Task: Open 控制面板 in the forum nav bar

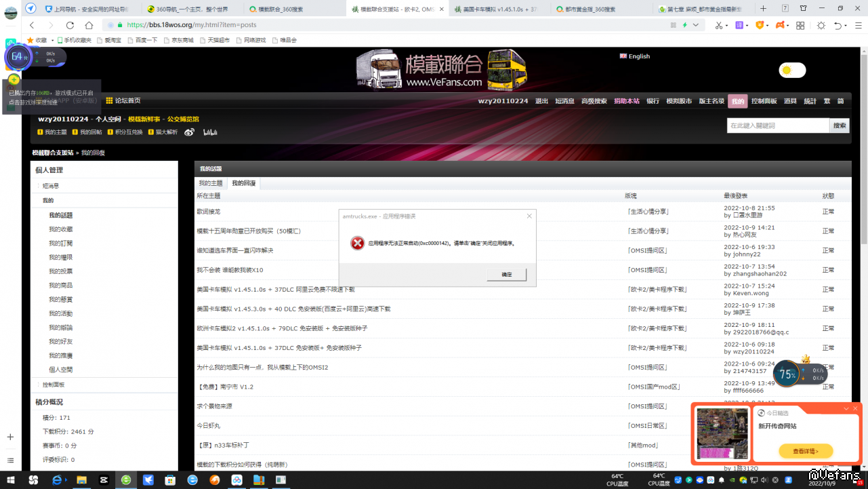Action: tap(764, 101)
